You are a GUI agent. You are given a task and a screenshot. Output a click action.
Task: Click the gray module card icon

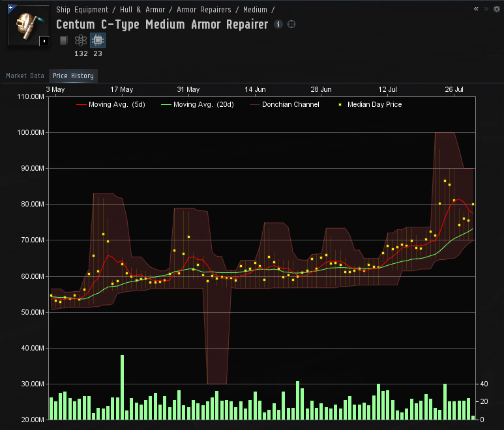coord(64,40)
